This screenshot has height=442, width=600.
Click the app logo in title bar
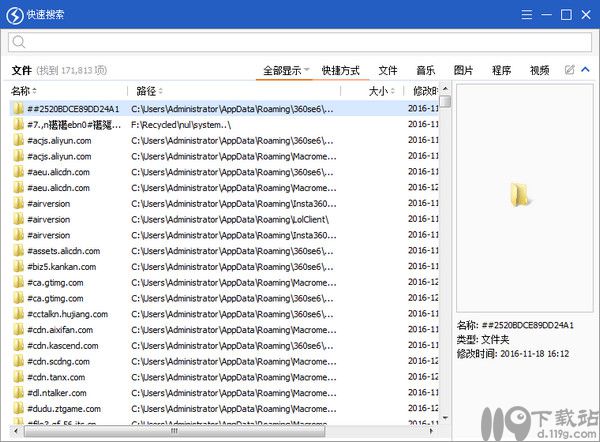(15, 15)
